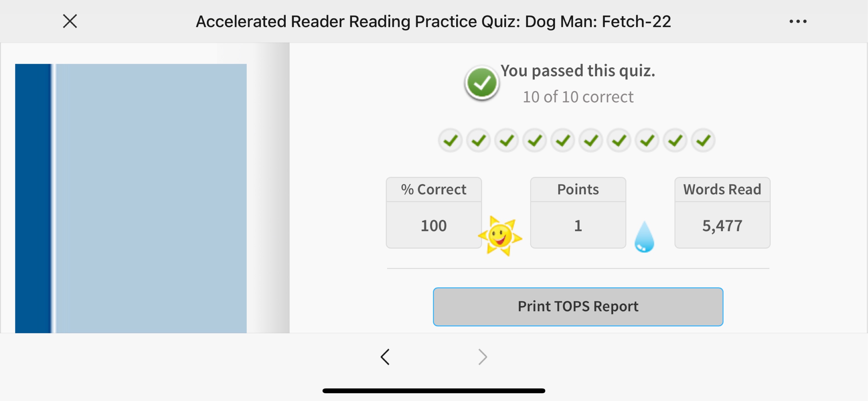Select the first question checkmark
Screen dimensions: 868x401
(x=450, y=140)
